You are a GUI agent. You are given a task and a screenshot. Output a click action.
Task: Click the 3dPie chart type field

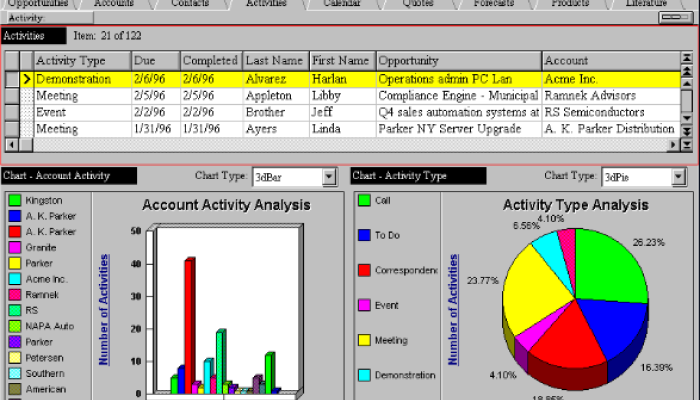coord(637,177)
